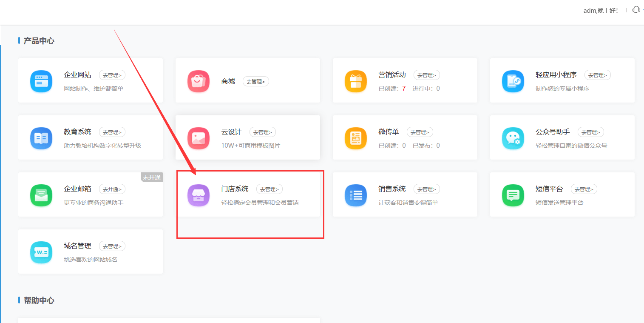Viewport: 644px width, 323px height.
Task: Click the 教育系统 book icon
Action: point(41,138)
